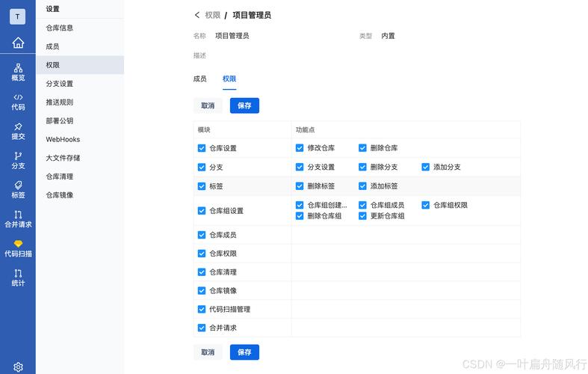Uncheck 添加标签 permission

(362, 186)
